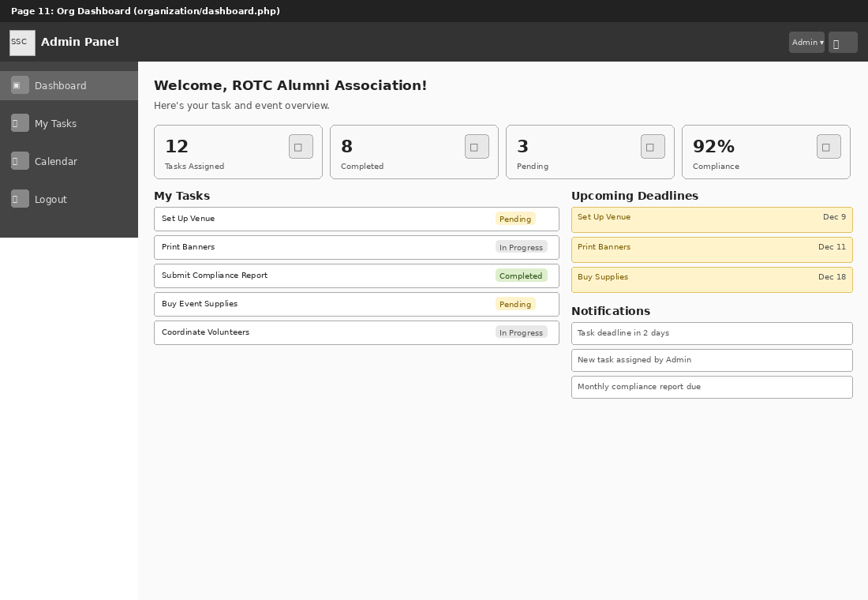Click the Dec 11 deadline date
The height and width of the screenshot is (600, 868).
(832, 247)
